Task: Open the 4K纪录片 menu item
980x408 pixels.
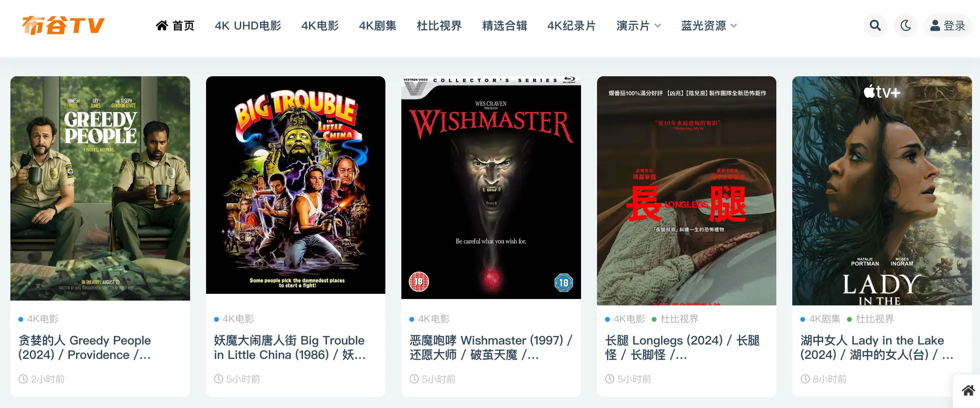Action: click(571, 26)
